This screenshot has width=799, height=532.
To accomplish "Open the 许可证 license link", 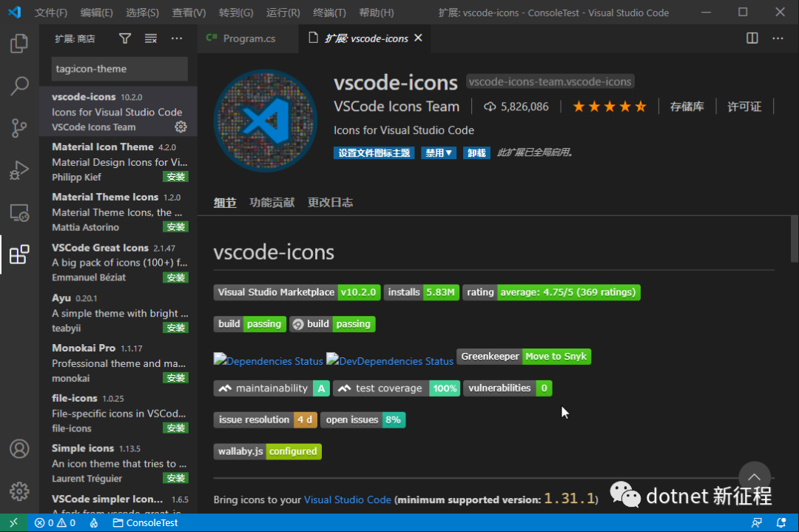I will click(x=744, y=107).
